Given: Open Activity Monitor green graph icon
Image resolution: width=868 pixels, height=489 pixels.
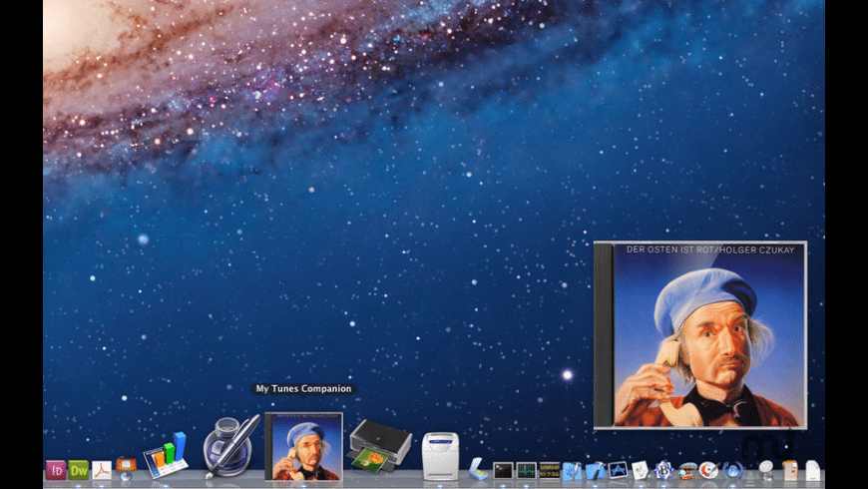Looking at the screenshot, I should point(526,471).
